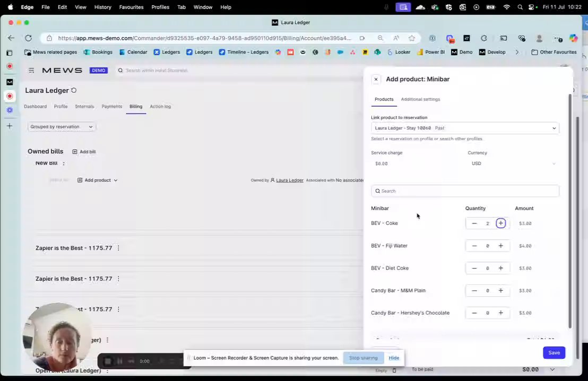
Task: Expand the Add product dropdown
Action: (98, 180)
